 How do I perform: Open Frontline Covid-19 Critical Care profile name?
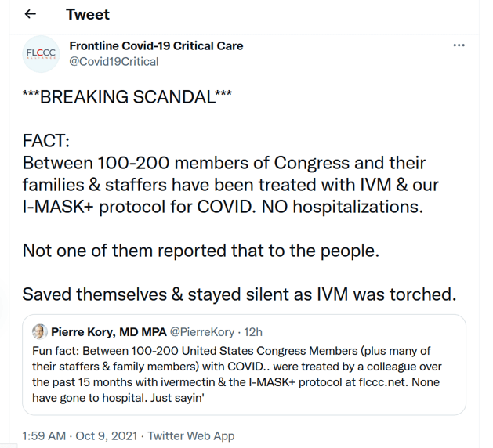pyautogui.click(x=156, y=46)
